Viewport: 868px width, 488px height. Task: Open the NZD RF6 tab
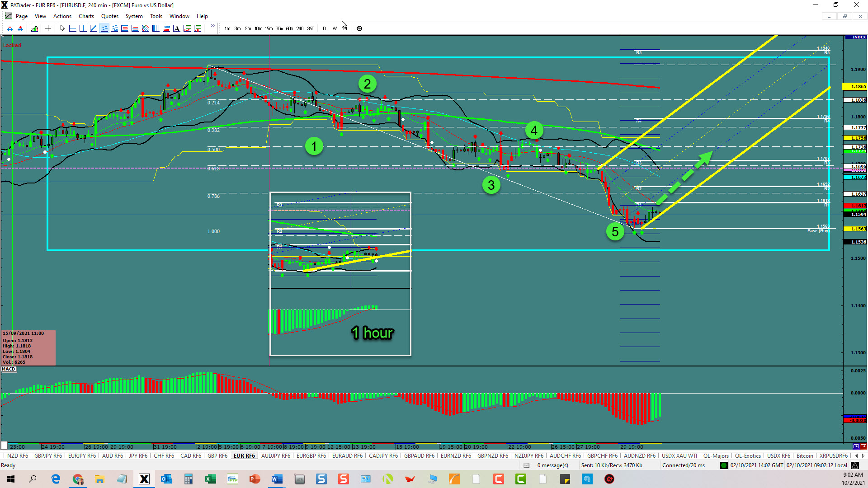(18, 456)
